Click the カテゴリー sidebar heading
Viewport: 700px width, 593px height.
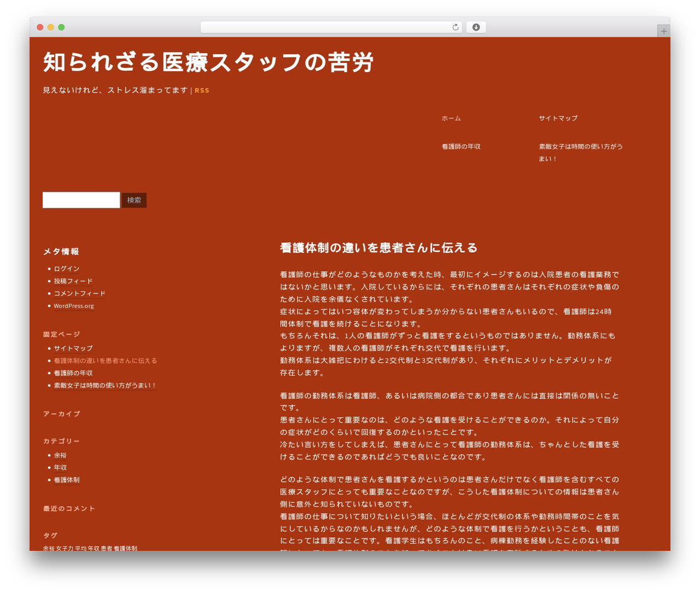[61, 441]
